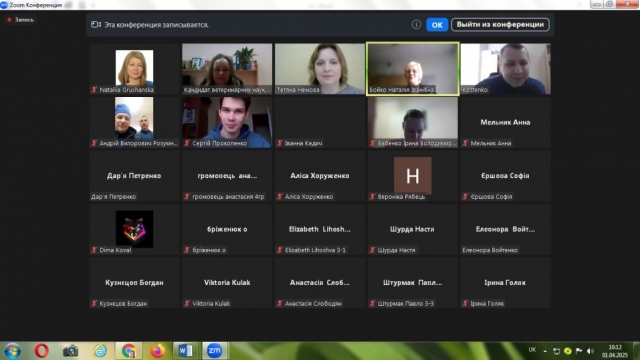Screen dimensions: 640x360
Task: Select the Бойко Наталія Іванівна video tile
Action: [x=413, y=69]
